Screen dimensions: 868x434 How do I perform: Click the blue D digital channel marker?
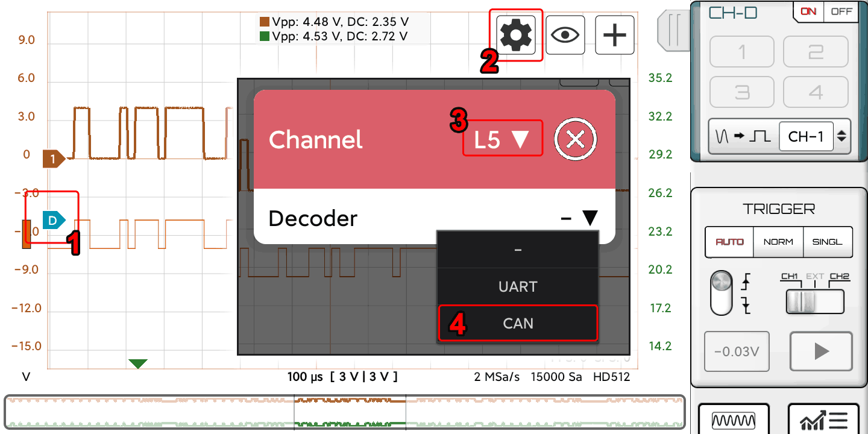click(x=53, y=219)
